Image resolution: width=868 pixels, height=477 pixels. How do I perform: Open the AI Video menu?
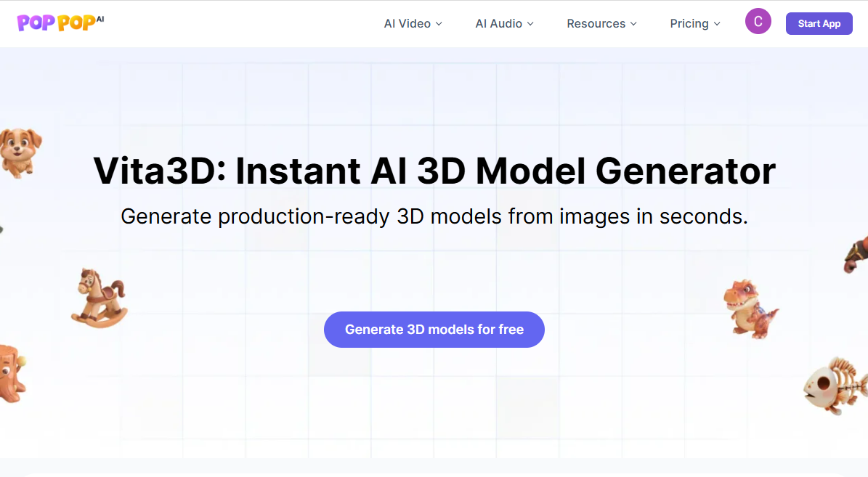coord(413,24)
